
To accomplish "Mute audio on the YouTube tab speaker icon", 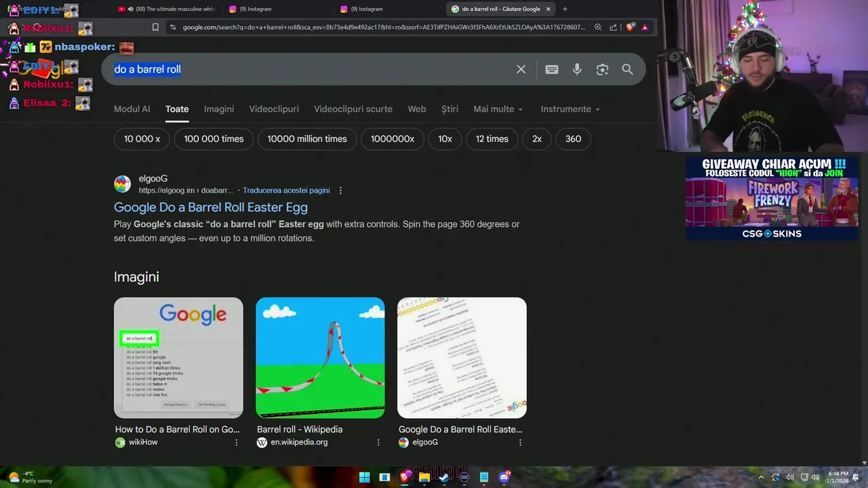I will coord(130,9).
